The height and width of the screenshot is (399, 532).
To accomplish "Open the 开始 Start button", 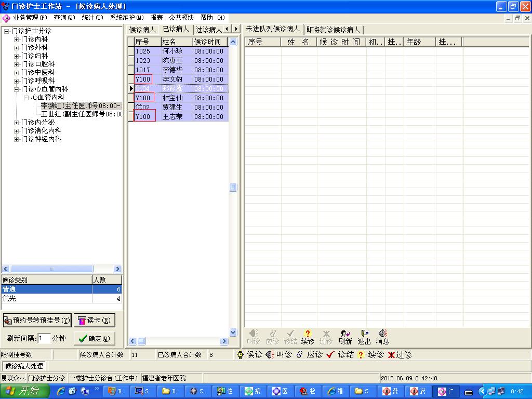I will tap(24, 391).
